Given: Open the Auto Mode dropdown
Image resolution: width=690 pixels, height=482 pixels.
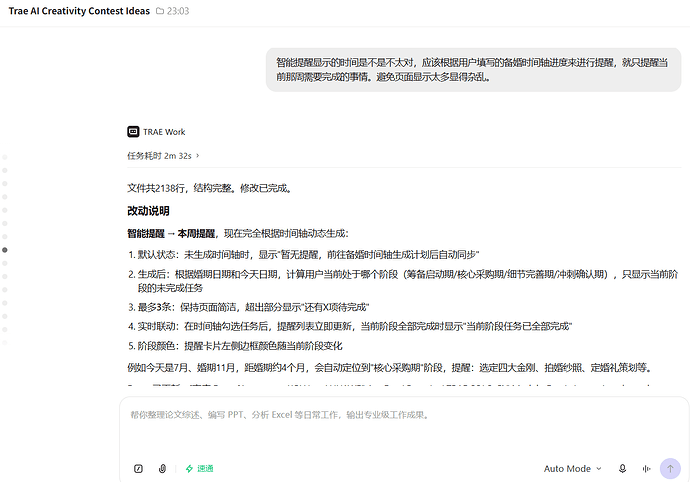Looking at the screenshot, I should (x=573, y=468).
